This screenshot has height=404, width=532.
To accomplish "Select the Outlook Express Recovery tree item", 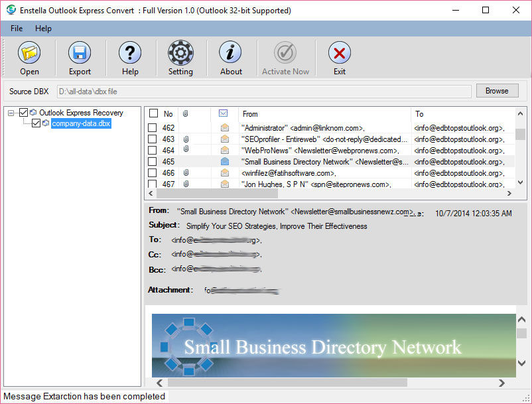I will 81,113.
